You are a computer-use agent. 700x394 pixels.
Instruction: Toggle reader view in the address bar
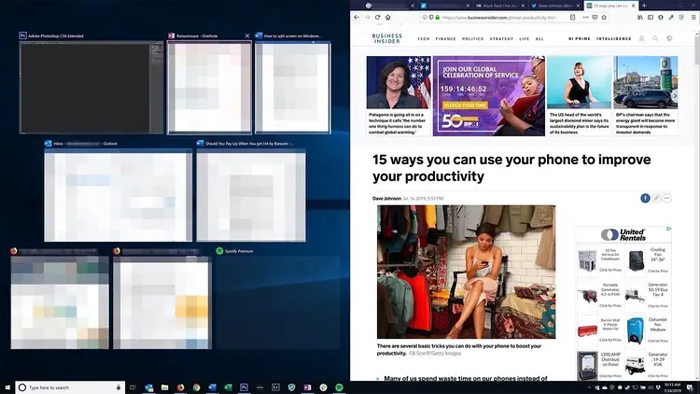573,17
